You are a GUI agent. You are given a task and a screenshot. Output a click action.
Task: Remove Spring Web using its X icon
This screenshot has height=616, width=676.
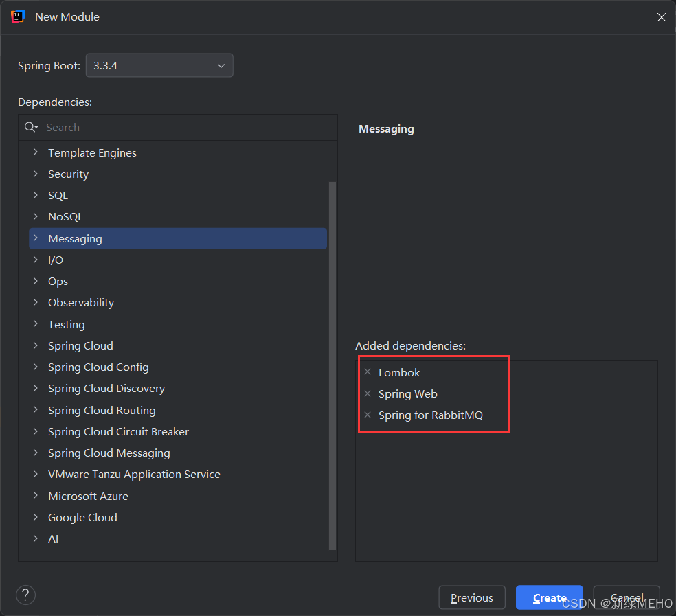tap(368, 393)
